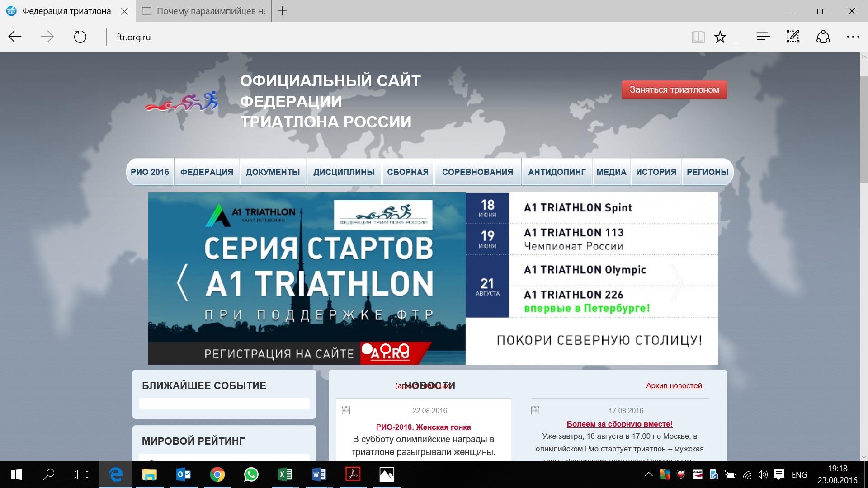Open Болеем за сборную вместе! article
Image resolution: width=868 pixels, height=488 pixels.
(619, 424)
